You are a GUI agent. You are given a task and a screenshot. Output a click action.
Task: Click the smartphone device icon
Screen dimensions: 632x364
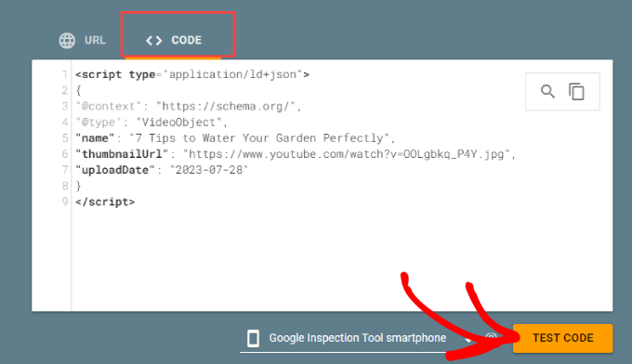click(x=253, y=338)
